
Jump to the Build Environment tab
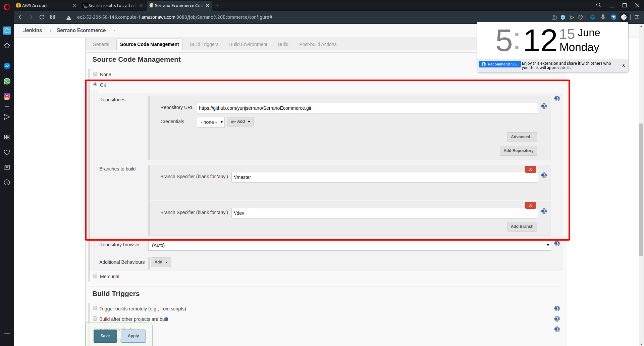tap(248, 44)
